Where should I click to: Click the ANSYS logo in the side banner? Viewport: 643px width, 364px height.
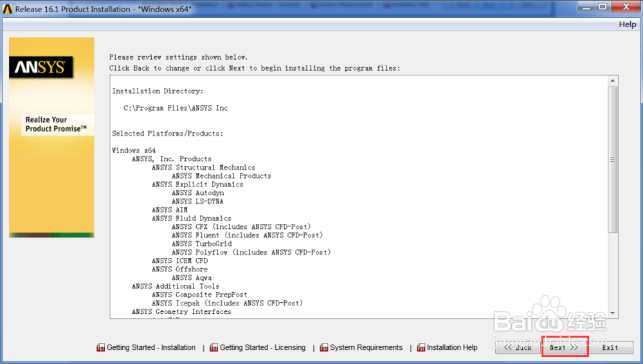[x=41, y=67]
